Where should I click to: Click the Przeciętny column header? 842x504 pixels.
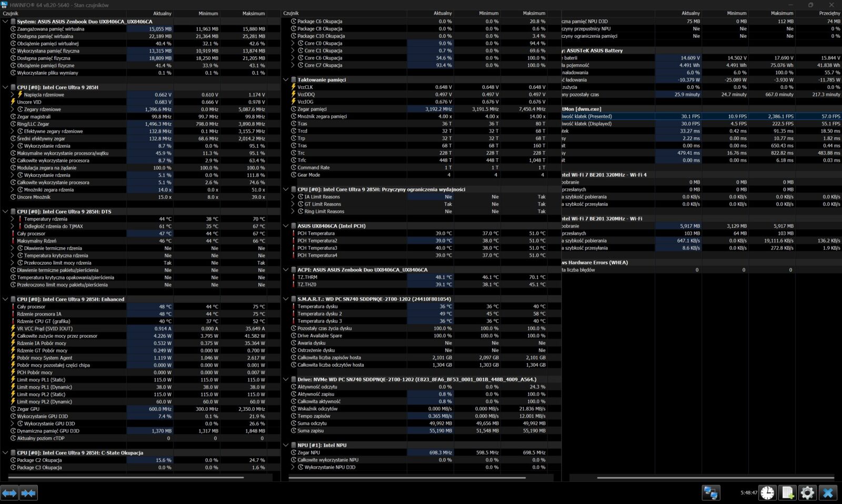[829, 13]
